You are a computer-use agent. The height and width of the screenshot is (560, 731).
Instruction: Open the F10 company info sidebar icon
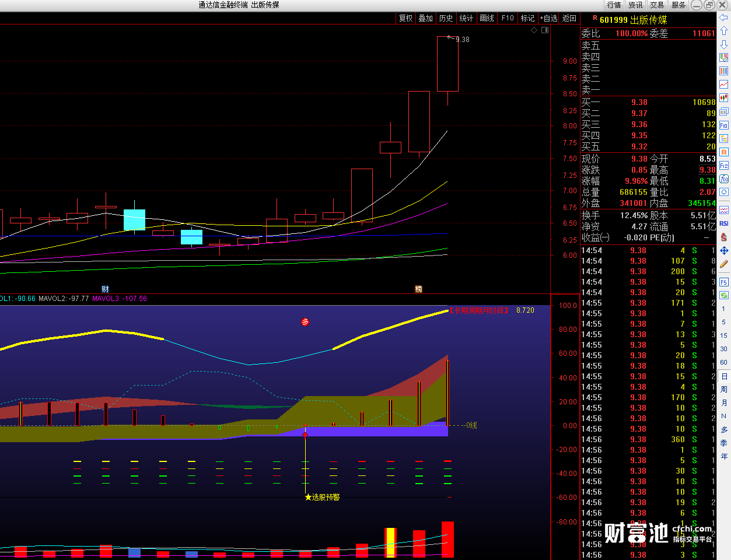(x=724, y=125)
